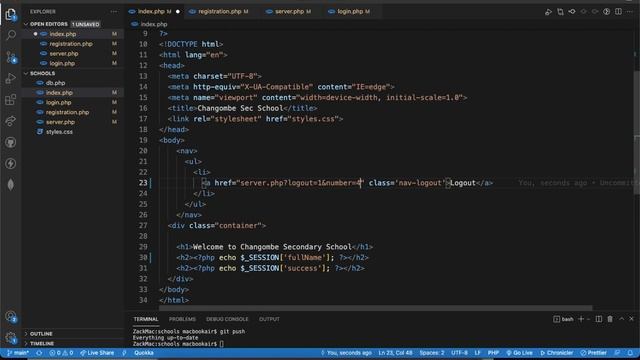Click the errors and warnings counter

coord(61,353)
